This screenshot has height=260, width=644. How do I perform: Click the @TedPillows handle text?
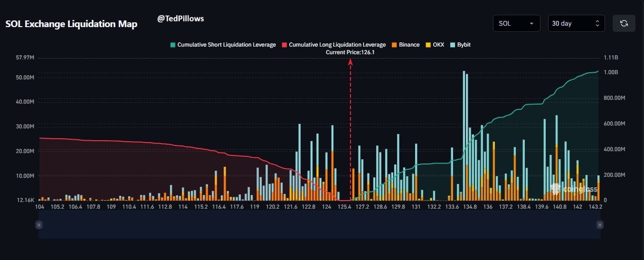coord(180,19)
